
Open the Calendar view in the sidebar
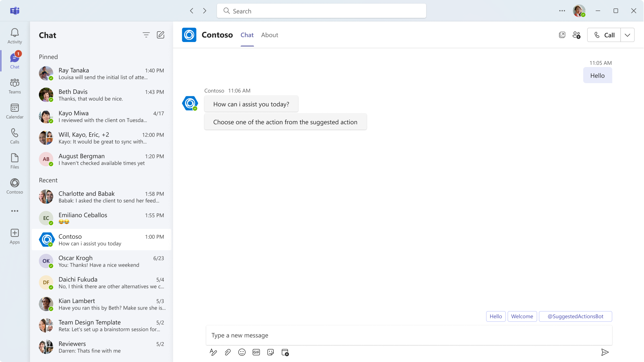tap(15, 111)
